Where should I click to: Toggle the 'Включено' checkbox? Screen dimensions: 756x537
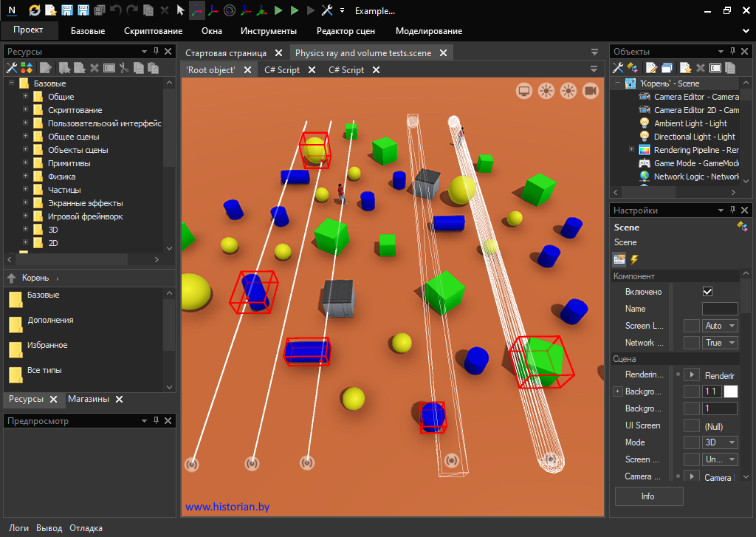click(707, 292)
